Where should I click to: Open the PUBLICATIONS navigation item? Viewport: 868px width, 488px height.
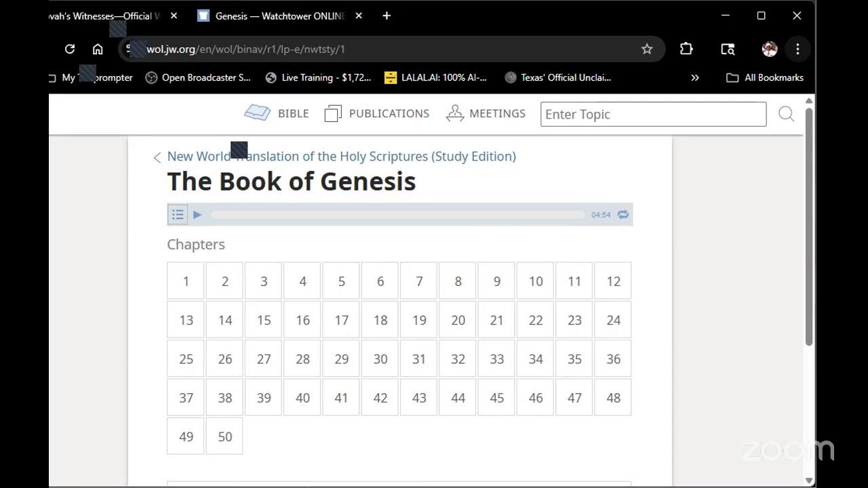pyautogui.click(x=377, y=113)
